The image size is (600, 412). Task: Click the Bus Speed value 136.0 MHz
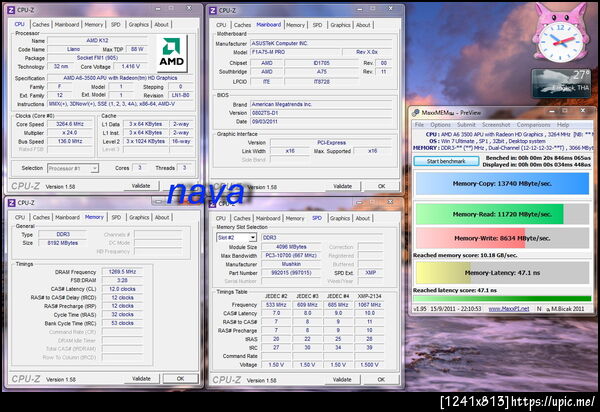70,141
